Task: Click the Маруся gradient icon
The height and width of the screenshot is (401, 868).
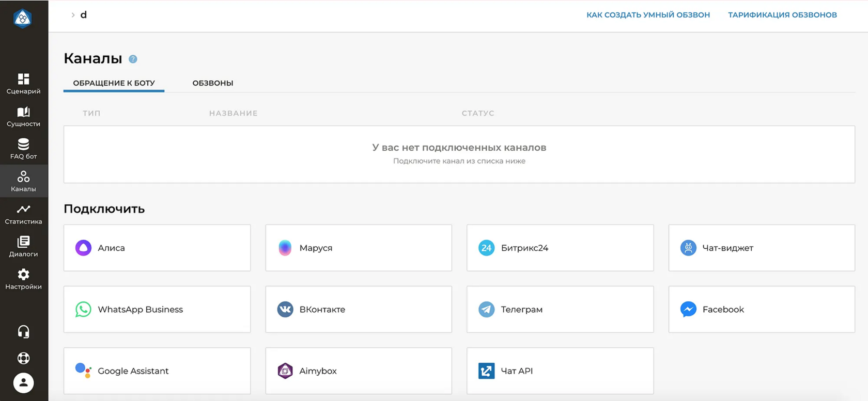Action: 285,248
